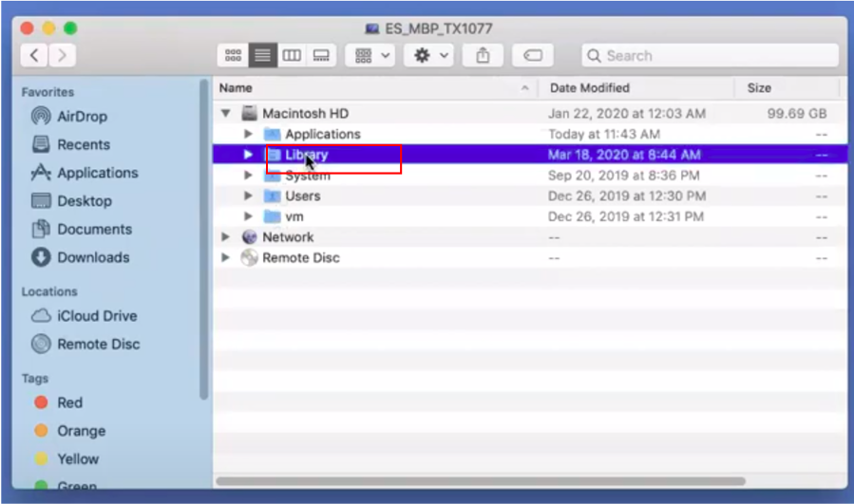The image size is (854, 504).
Task: Collapse the Macintosh HD disclosure triangle
Action: (225, 113)
